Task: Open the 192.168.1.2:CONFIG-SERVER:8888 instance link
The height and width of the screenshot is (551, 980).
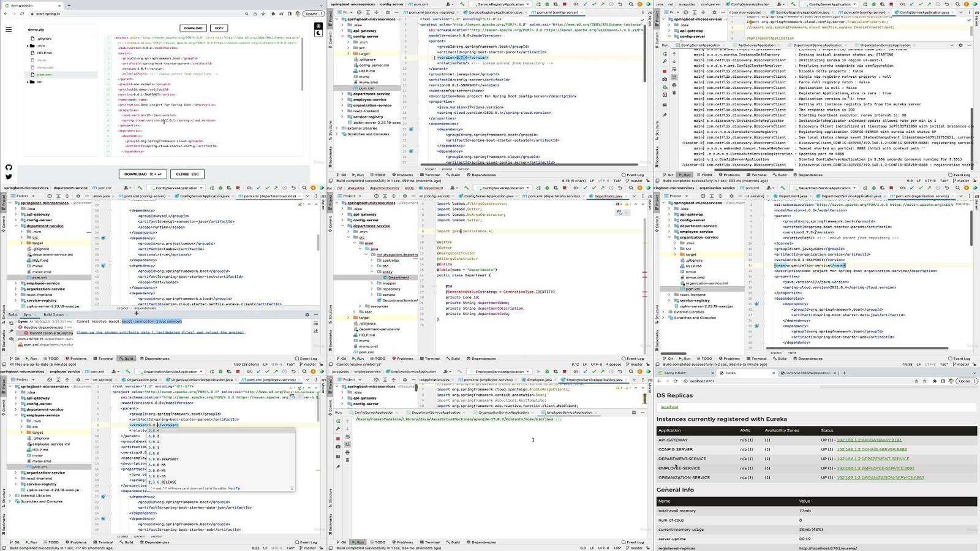Action: point(872,449)
